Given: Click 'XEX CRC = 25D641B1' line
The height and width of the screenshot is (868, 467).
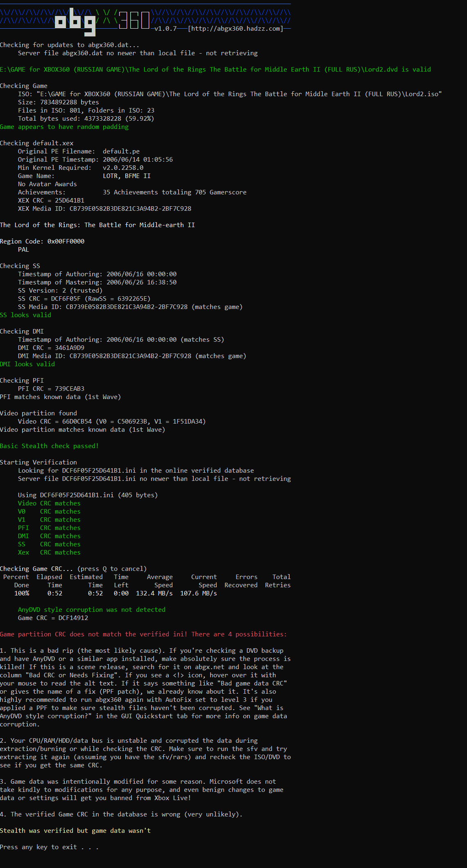Looking at the screenshot, I should coord(51,201).
